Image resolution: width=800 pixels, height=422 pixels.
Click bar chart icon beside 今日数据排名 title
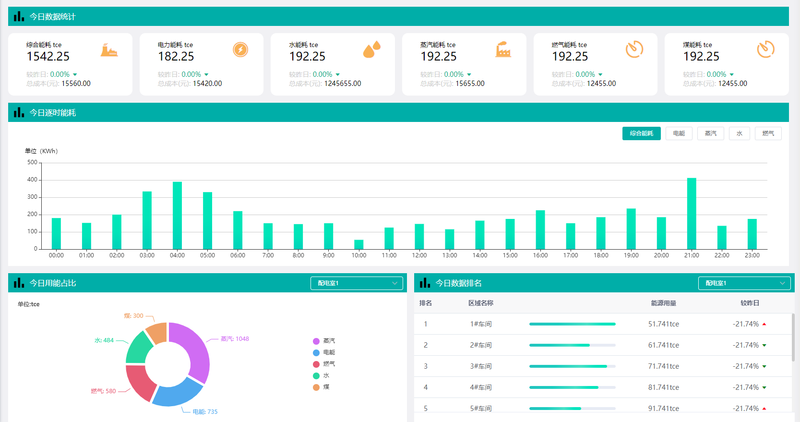(x=425, y=284)
